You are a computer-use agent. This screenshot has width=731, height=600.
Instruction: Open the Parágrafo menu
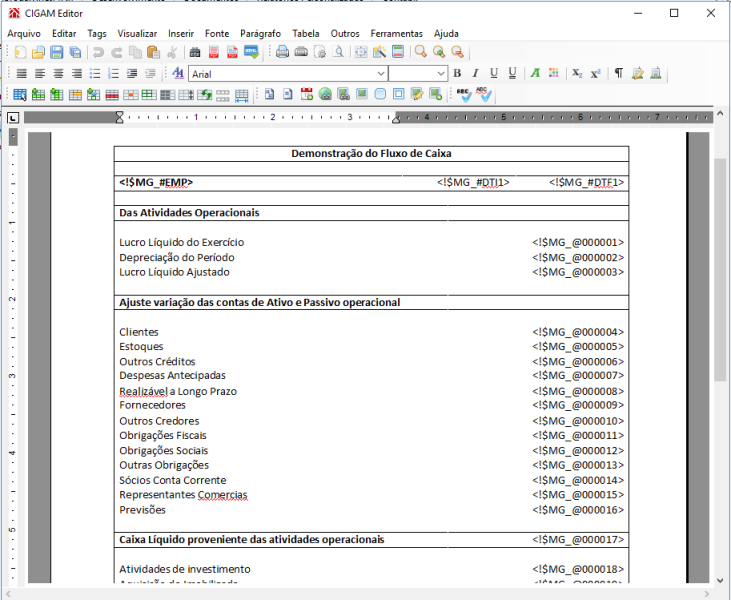(261, 34)
